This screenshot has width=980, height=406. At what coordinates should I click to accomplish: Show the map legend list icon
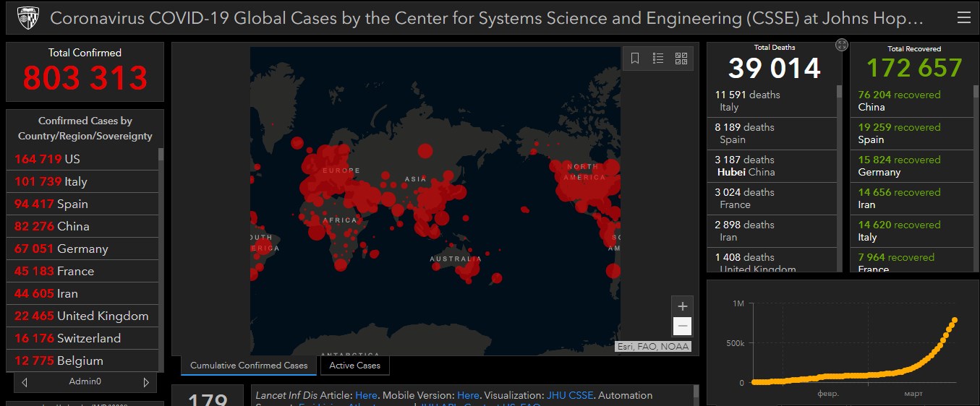658,59
